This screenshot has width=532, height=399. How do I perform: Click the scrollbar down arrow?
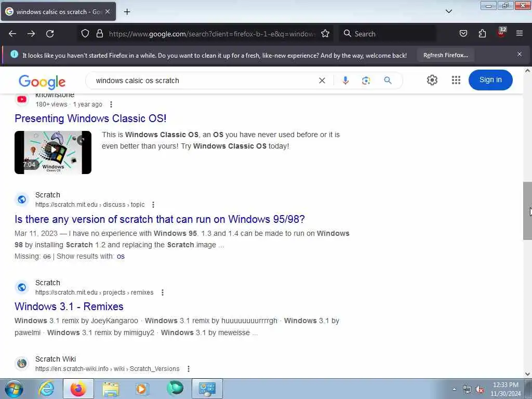tap(527, 374)
